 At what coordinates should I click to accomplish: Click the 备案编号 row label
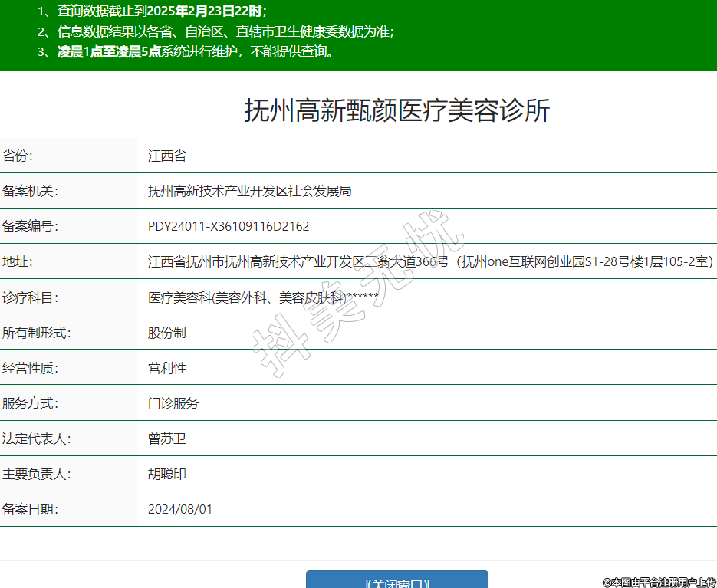coord(31,227)
